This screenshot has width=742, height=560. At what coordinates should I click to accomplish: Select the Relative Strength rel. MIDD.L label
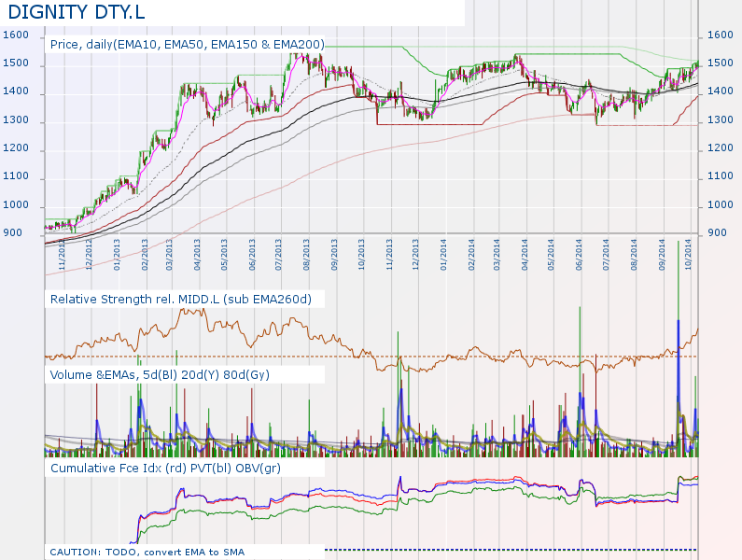pyautogui.click(x=181, y=300)
